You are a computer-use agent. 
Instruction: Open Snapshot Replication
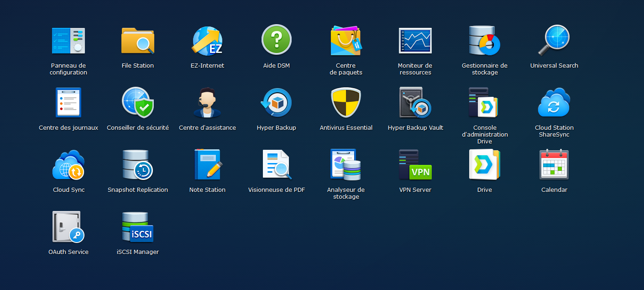(x=138, y=165)
